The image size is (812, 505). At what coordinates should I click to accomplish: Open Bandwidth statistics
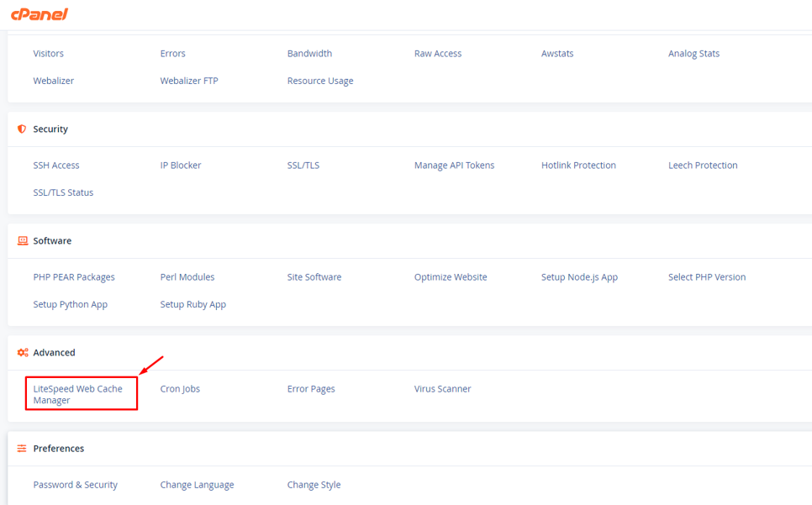click(x=309, y=53)
